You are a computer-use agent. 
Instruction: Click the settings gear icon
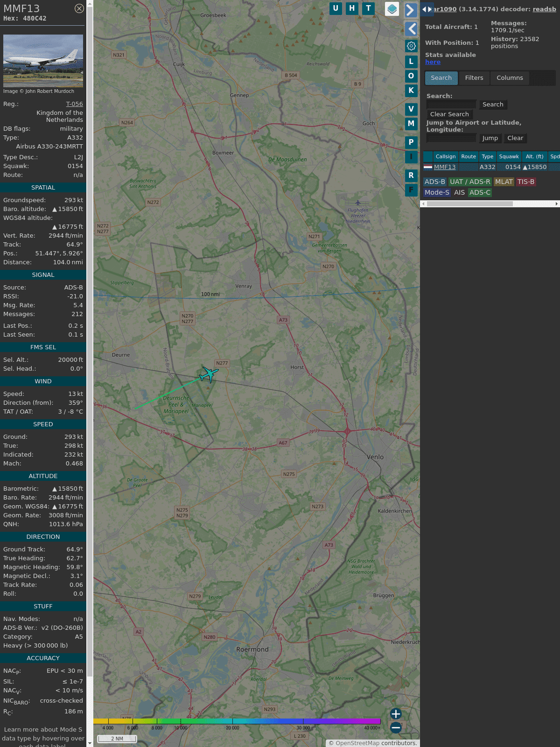[x=411, y=46]
